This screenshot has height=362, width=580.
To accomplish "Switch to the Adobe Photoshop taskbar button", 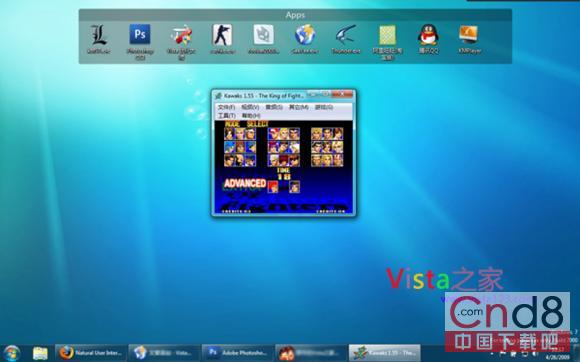I will 237,353.
